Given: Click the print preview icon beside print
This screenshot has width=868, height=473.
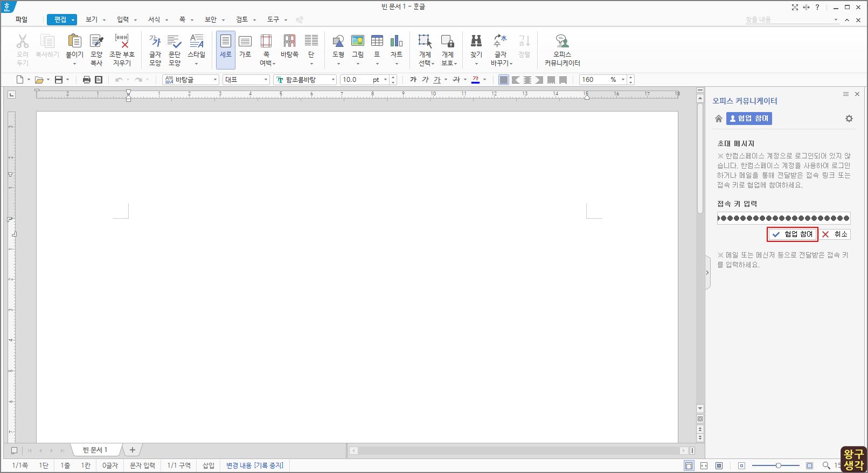Looking at the screenshot, I should coord(99,80).
